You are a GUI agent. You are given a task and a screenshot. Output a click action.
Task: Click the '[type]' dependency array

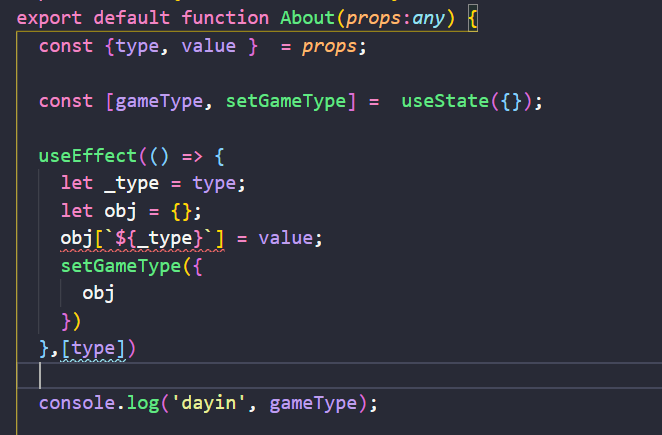pyautogui.click(x=93, y=349)
